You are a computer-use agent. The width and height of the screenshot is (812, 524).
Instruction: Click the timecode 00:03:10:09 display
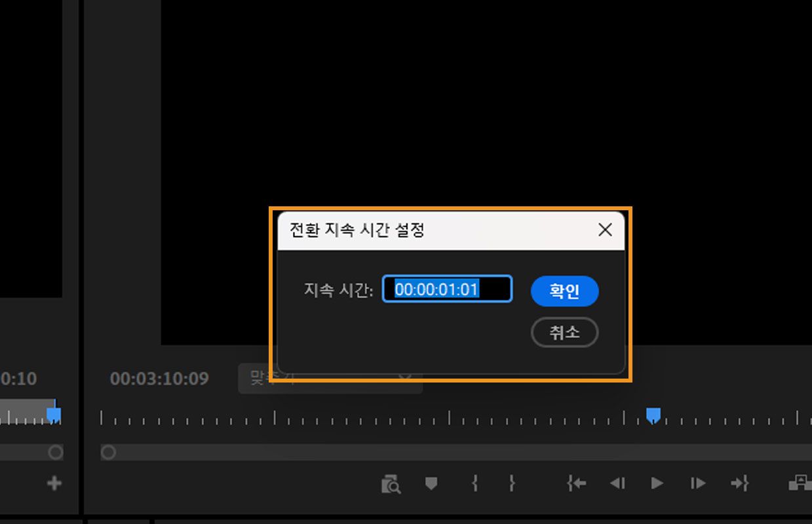pyautogui.click(x=159, y=379)
